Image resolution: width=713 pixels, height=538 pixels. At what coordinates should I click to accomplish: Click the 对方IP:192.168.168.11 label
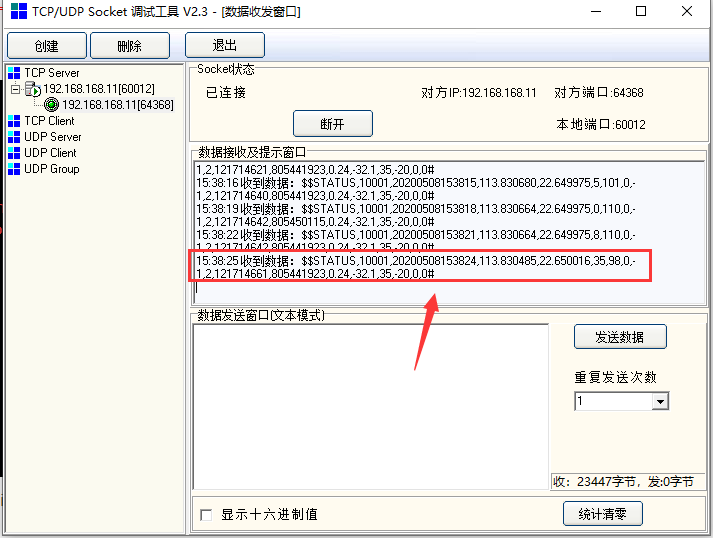coord(479,93)
